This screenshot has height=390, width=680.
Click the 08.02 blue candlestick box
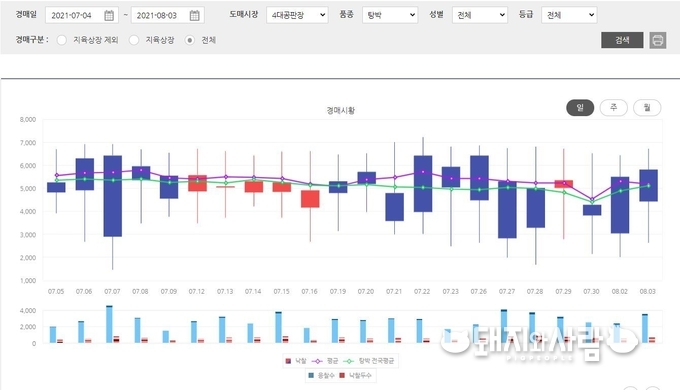pos(620,205)
